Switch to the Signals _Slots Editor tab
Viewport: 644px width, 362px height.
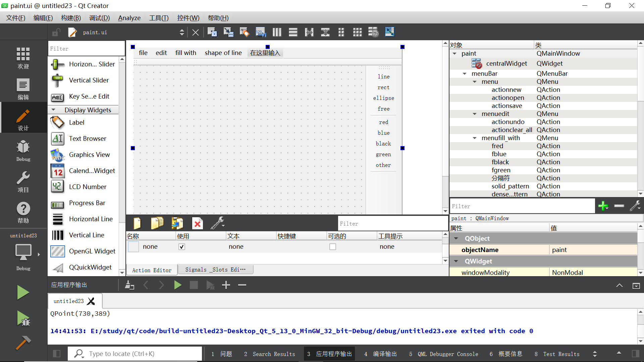point(216,269)
